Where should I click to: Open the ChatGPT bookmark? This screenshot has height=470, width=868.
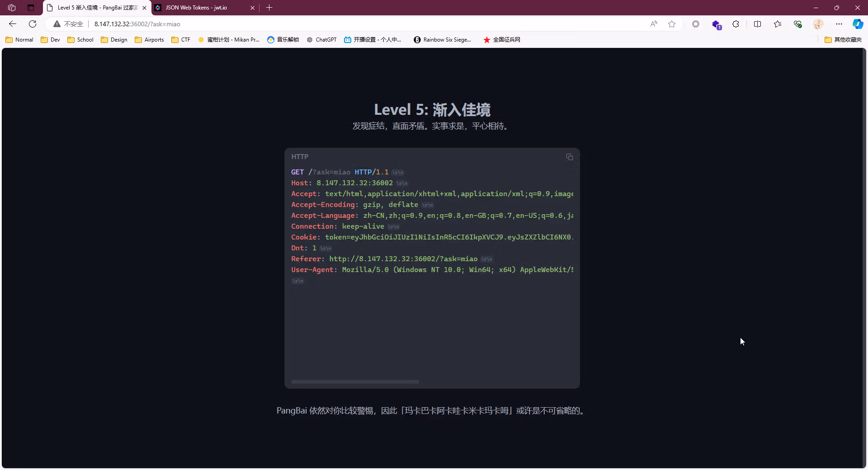point(321,40)
